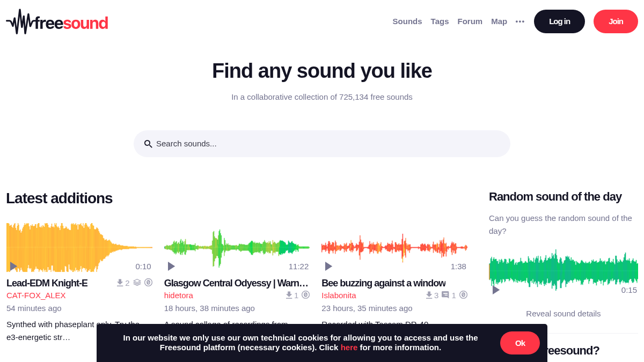Click license icon on Islabonita's sound

463,295
